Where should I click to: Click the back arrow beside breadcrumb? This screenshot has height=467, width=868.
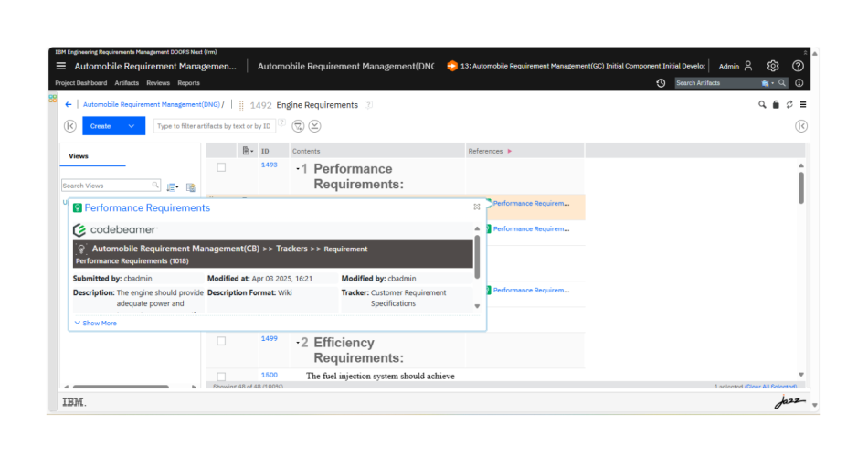click(69, 104)
